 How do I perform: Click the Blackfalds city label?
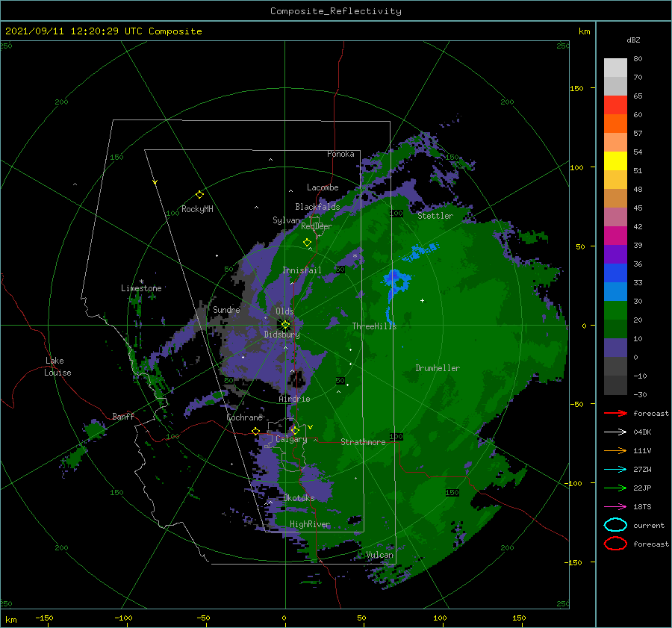coord(317,207)
